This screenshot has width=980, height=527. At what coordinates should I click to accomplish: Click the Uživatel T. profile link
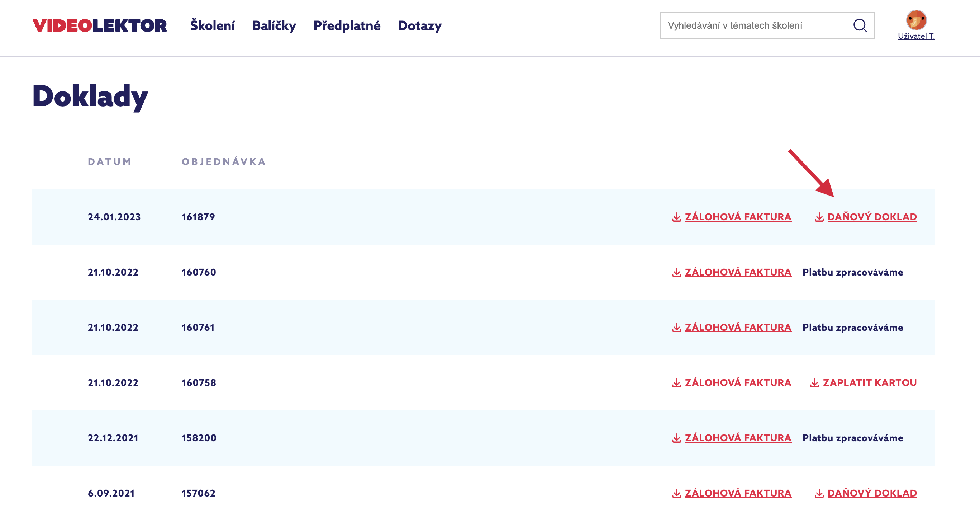point(916,36)
